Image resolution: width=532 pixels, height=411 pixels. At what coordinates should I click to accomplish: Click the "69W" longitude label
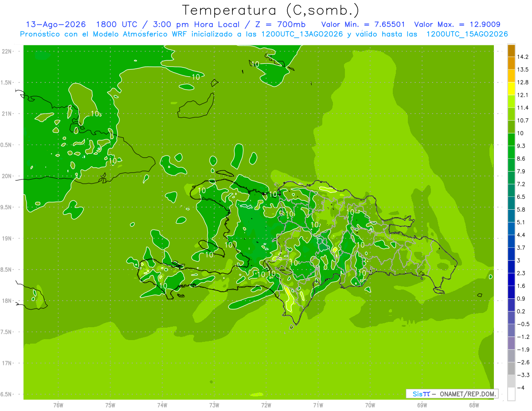(422, 405)
